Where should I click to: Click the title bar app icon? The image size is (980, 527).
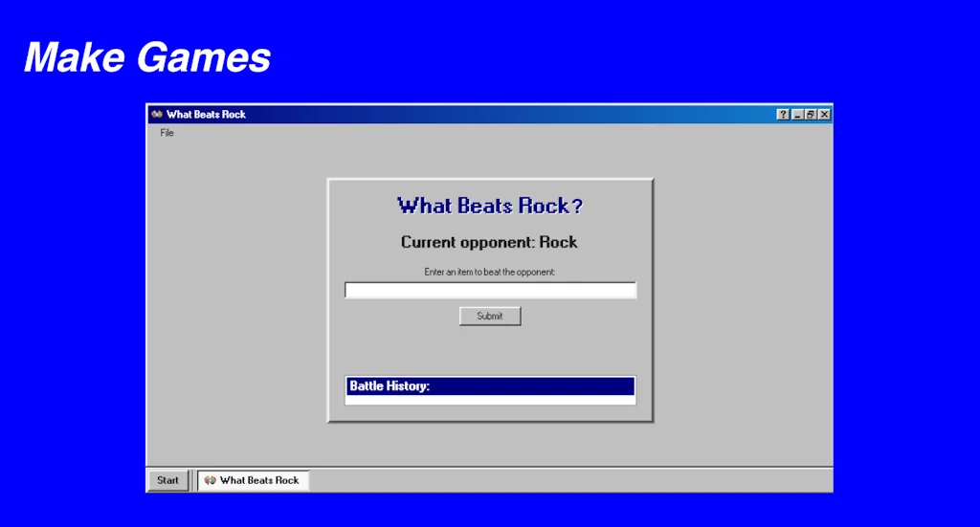click(157, 114)
